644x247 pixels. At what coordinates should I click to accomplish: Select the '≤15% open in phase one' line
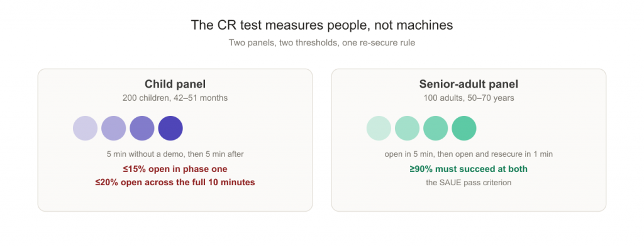[175, 169]
